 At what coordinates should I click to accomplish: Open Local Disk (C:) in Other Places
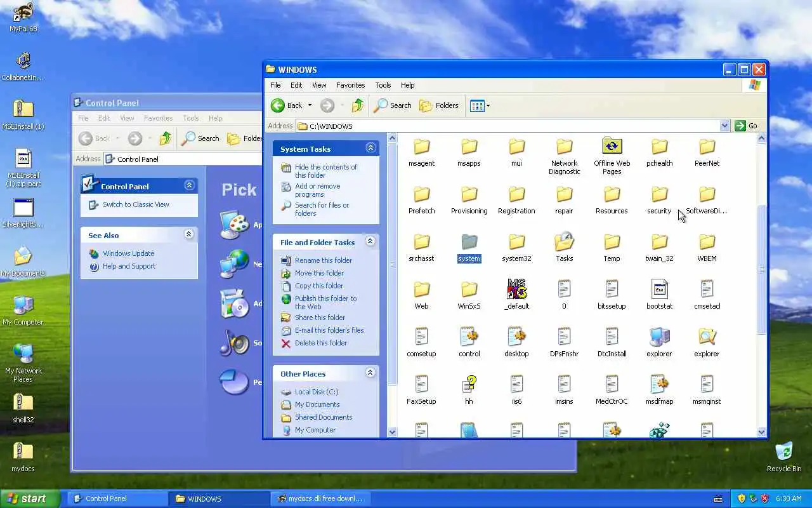coord(317,392)
